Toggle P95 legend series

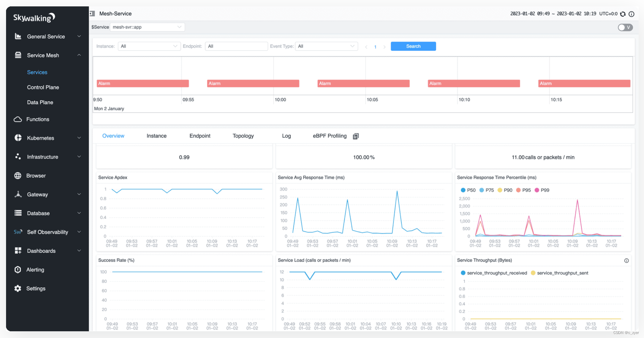click(524, 190)
